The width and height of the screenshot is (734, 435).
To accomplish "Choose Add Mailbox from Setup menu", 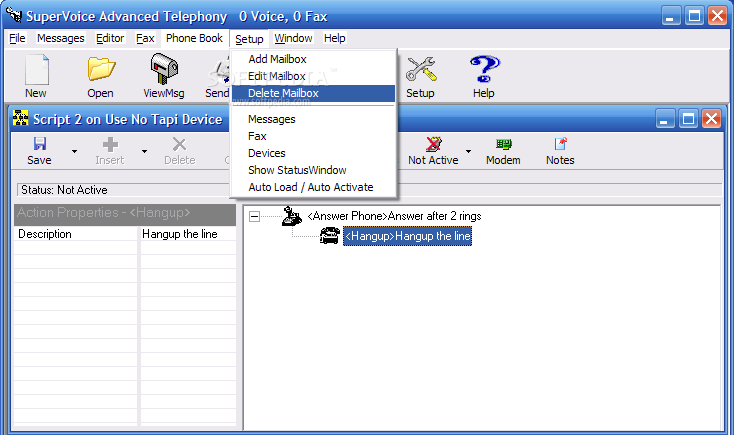I will [x=313, y=59].
